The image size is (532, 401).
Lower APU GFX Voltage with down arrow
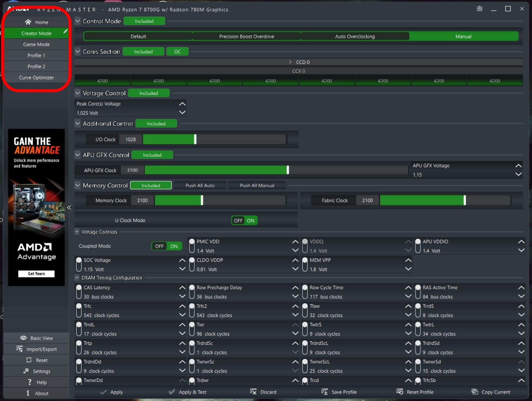(518, 174)
